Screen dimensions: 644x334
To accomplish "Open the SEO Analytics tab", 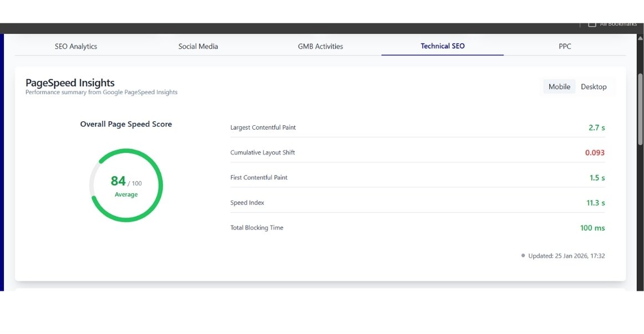I will (x=76, y=47).
